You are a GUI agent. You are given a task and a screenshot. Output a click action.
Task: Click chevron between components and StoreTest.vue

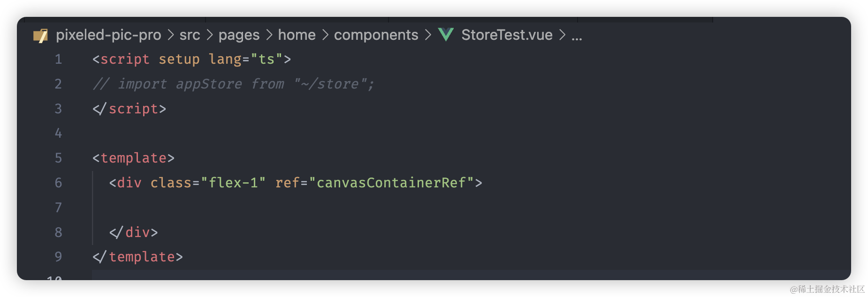coord(428,35)
